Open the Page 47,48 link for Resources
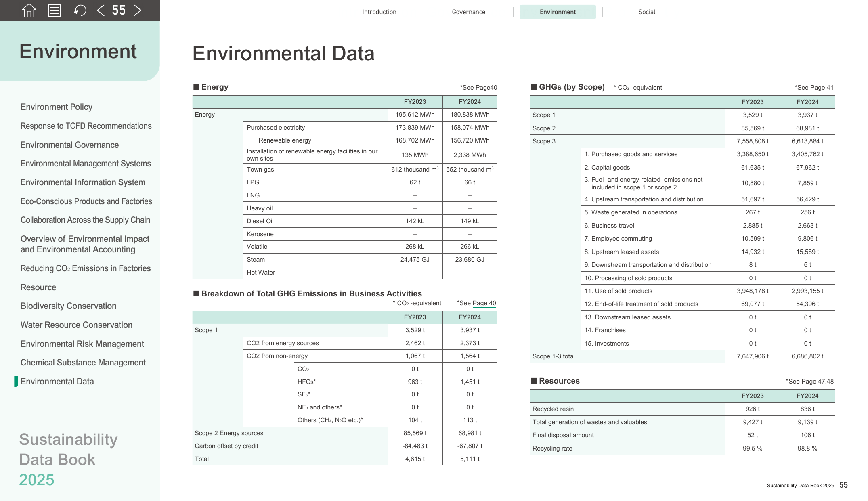The height and width of the screenshot is (501, 868). 818,382
